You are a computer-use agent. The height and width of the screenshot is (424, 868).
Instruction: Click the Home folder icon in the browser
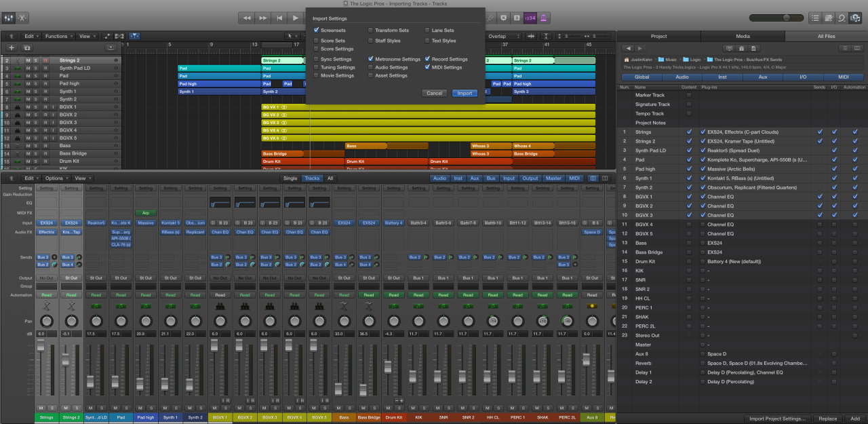741,48
